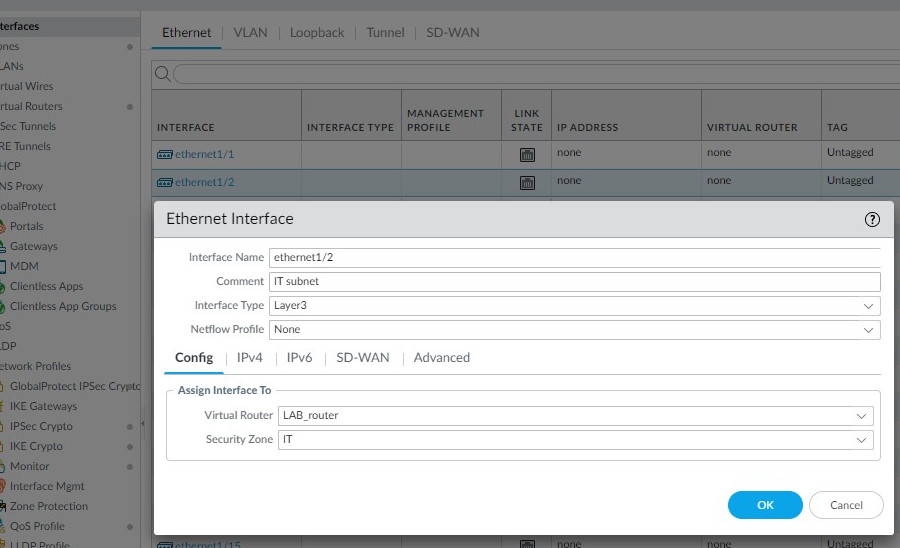Open Clientless Apps in sidebar
The width and height of the screenshot is (900, 548).
(x=46, y=286)
